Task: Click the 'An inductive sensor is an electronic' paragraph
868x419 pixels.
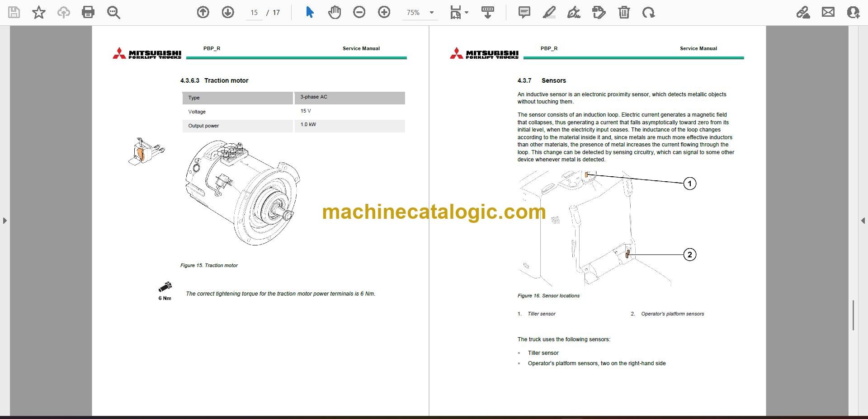Action: click(x=622, y=98)
